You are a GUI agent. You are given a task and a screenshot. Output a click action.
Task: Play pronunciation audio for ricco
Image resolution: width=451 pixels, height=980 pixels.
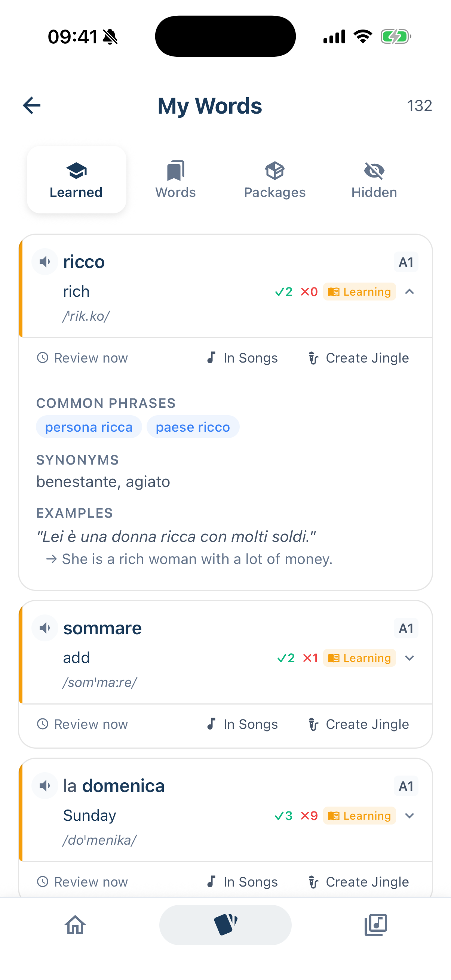[45, 261]
